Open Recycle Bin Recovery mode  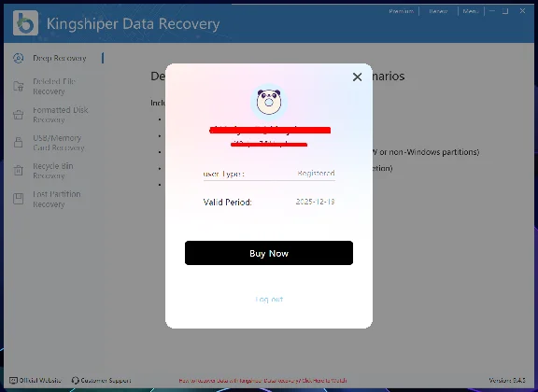click(x=53, y=171)
